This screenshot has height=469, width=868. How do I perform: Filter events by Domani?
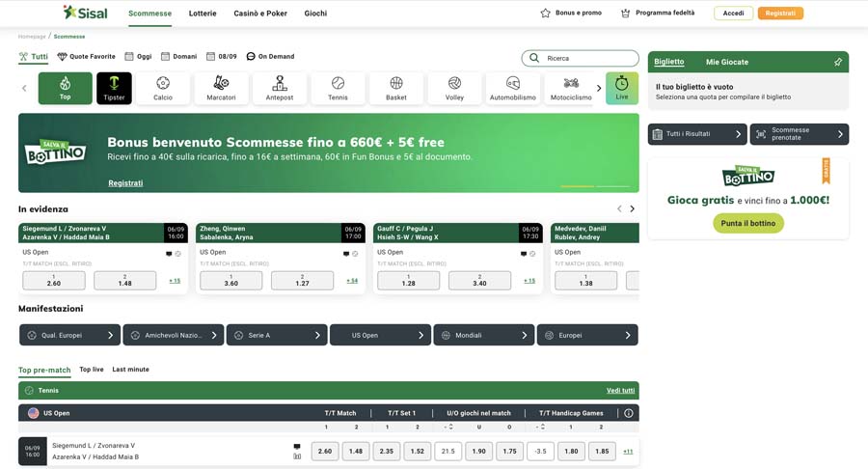[178, 57]
